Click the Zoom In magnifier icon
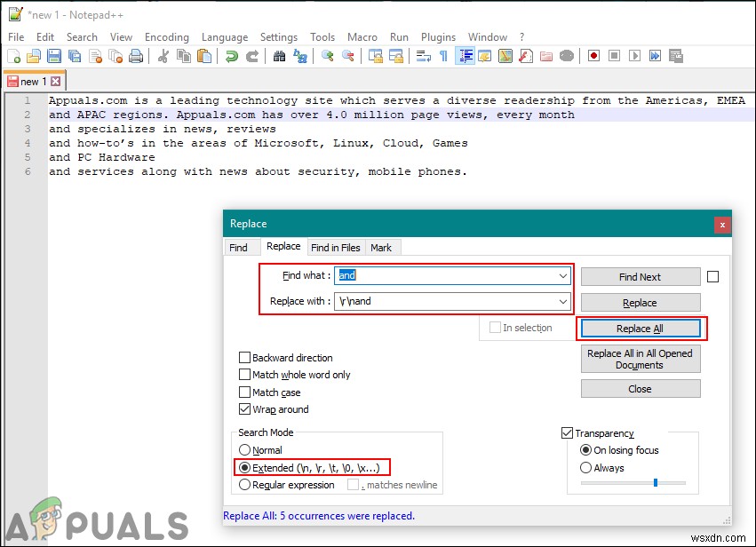Image resolution: width=756 pixels, height=547 pixels. coord(327,56)
